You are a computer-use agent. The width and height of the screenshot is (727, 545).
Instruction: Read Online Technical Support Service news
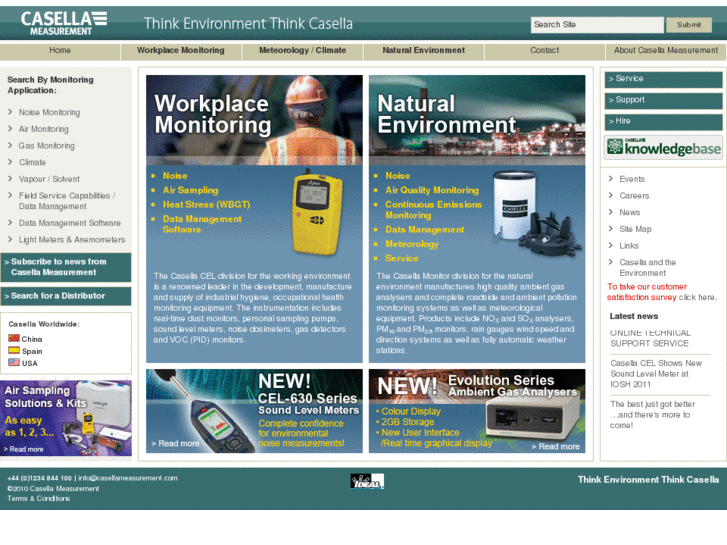click(650, 338)
